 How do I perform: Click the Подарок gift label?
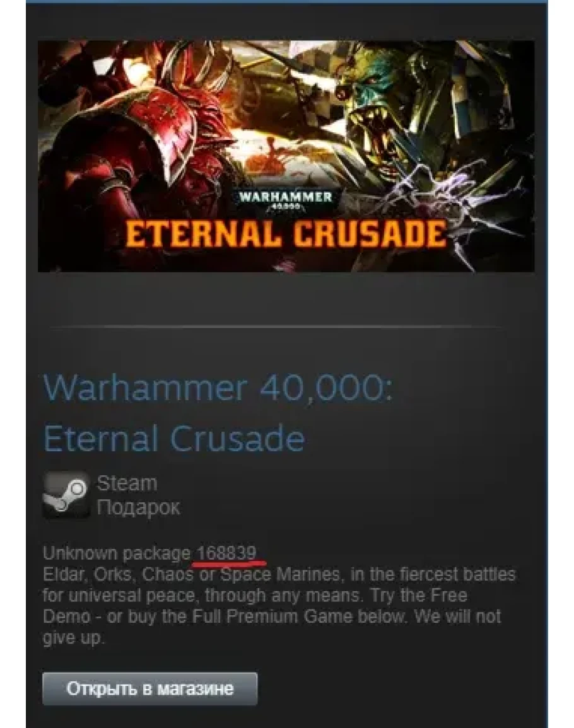[138, 507]
